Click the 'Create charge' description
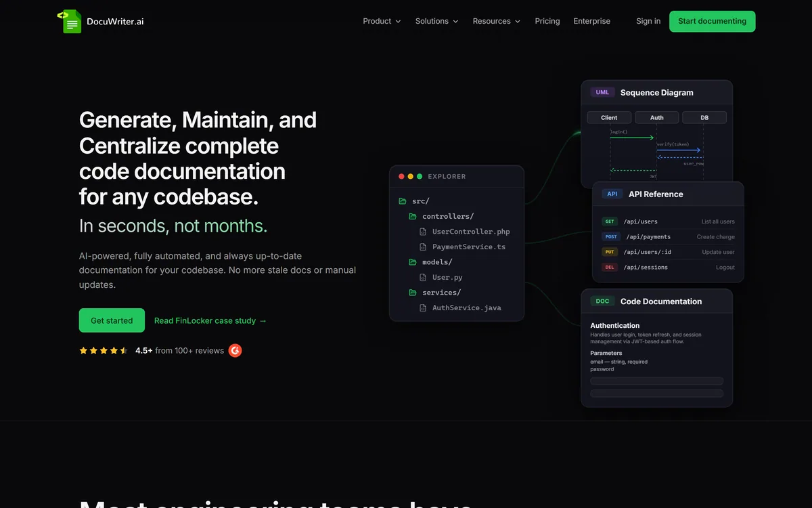The width and height of the screenshot is (812, 508). pos(716,237)
